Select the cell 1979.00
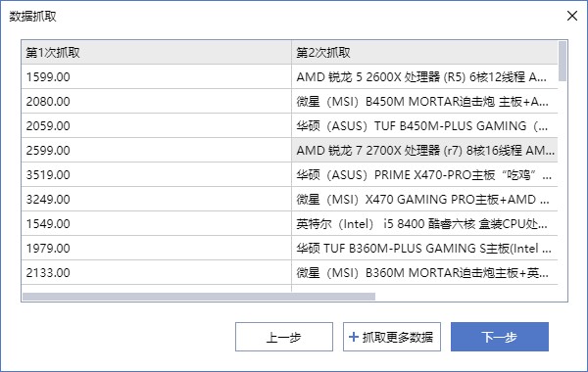The width and height of the screenshot is (588, 372). tap(157, 248)
